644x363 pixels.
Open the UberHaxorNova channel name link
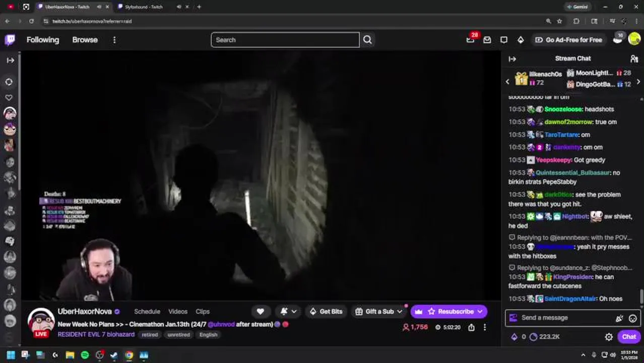[x=85, y=312]
